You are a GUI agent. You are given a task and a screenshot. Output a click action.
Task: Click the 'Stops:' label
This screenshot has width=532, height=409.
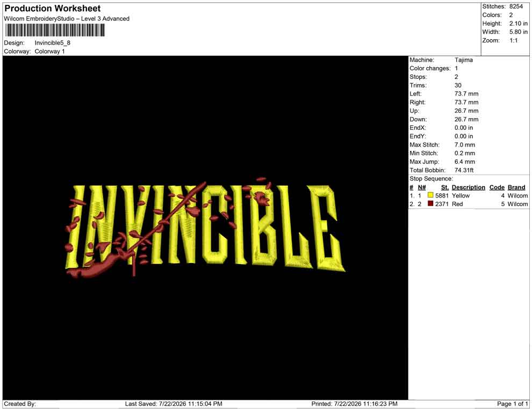pos(418,77)
